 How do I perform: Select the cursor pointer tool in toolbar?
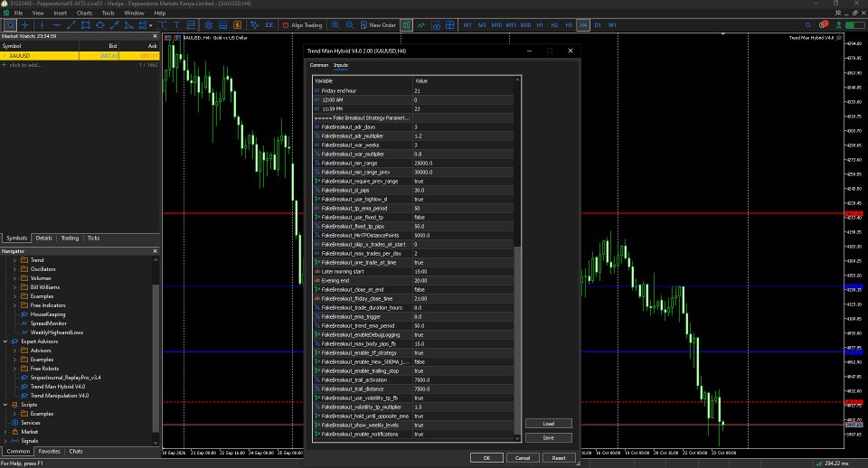(x=10, y=25)
